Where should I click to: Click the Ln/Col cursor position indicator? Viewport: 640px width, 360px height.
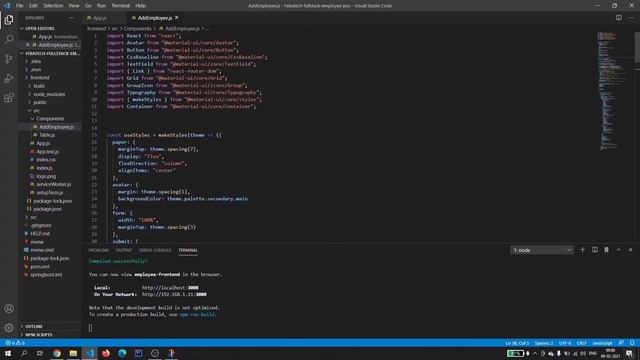[517, 343]
